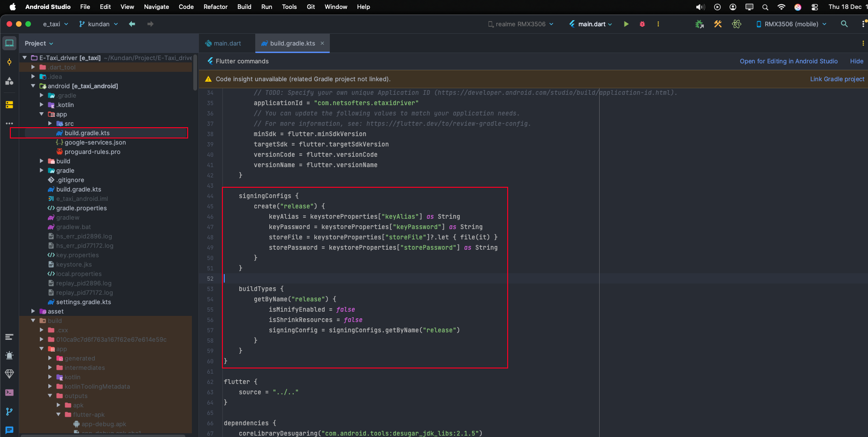Expand the asset folder
The width and height of the screenshot is (868, 437).
click(33, 311)
